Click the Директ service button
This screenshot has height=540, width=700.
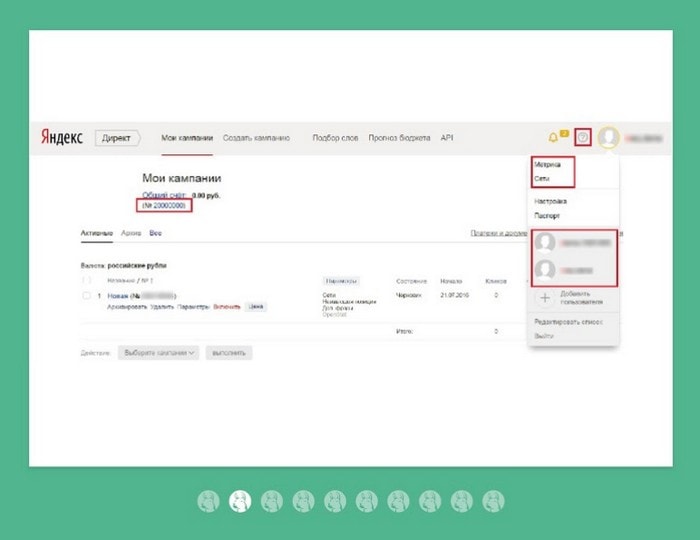(117, 138)
